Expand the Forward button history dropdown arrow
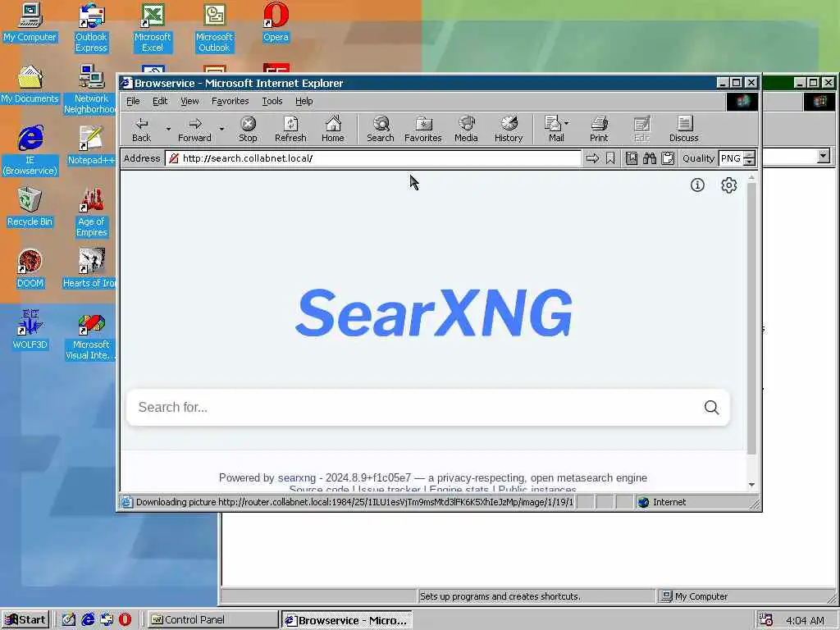Screen dimensions: 840x630 (221, 129)
